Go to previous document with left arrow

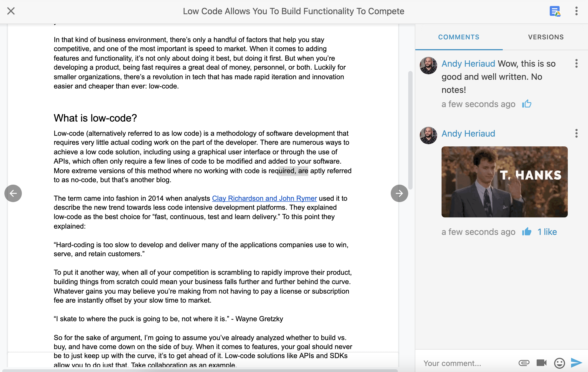tap(13, 193)
